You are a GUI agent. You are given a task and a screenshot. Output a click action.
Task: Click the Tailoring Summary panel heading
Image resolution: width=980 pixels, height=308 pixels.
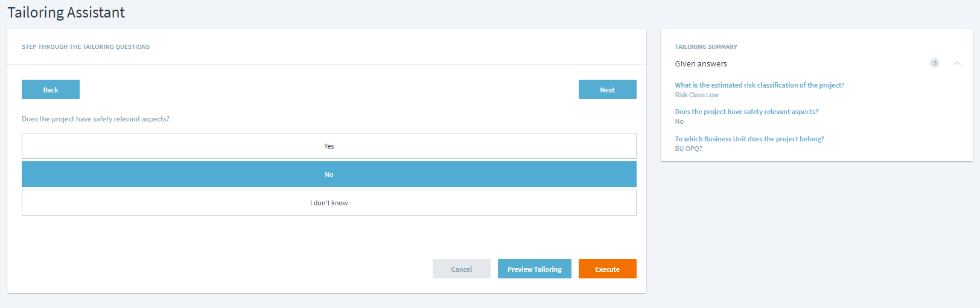[705, 47]
